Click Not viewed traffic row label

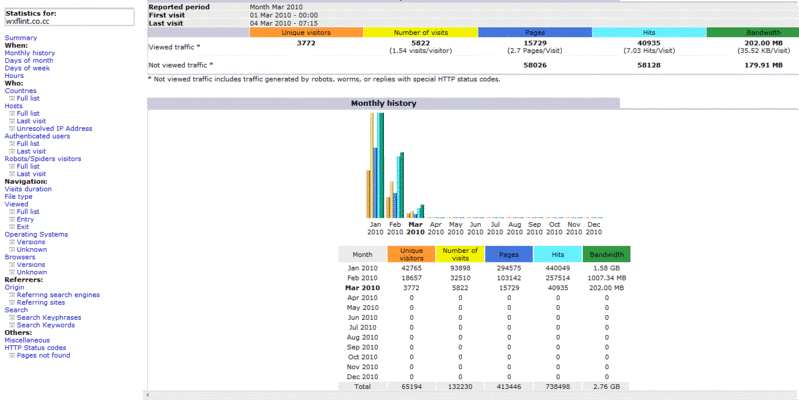180,65
